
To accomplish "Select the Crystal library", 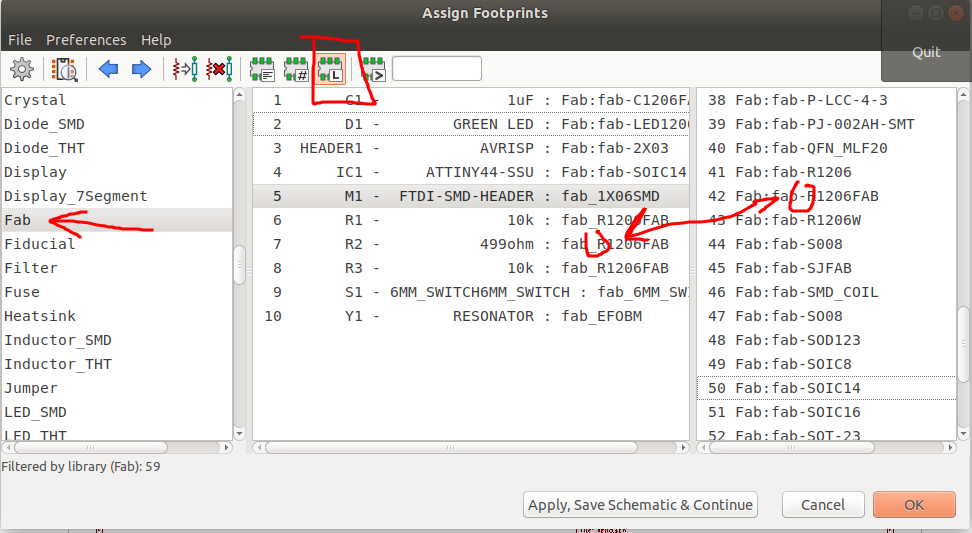I will 117,100.
